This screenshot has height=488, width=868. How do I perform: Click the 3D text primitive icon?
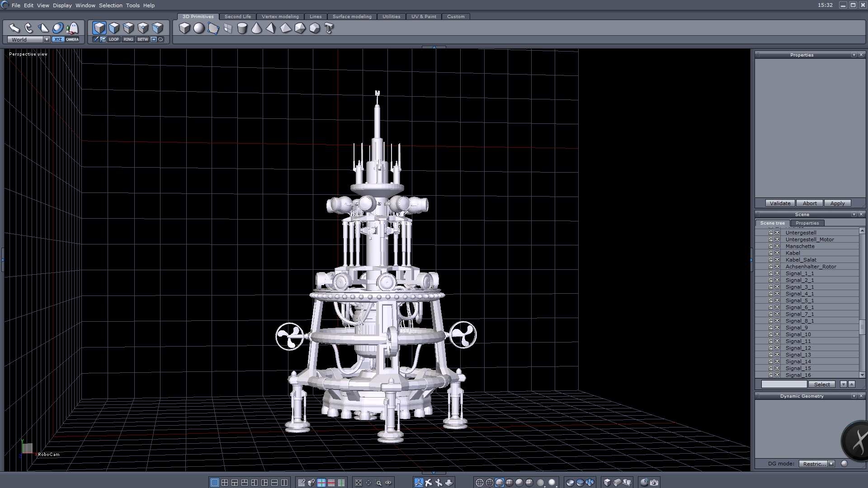click(x=329, y=28)
